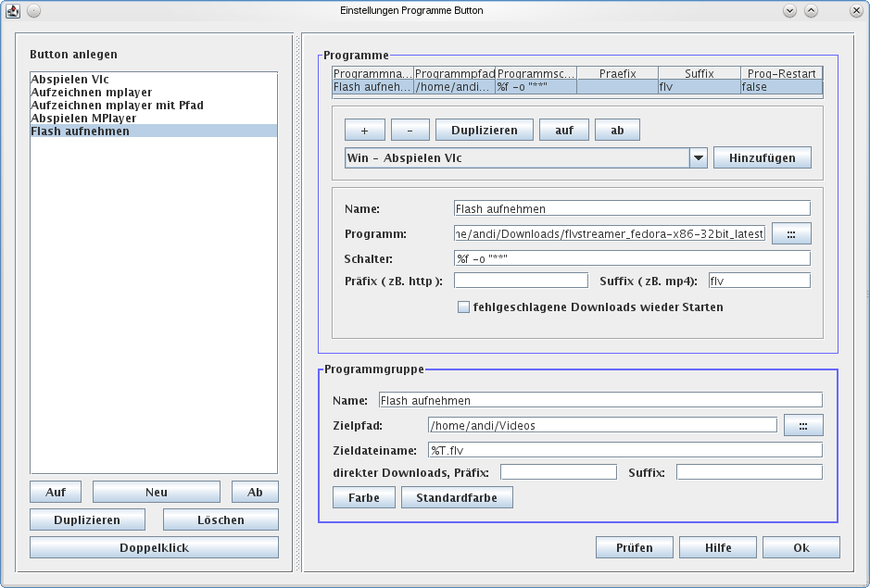Image resolution: width=870 pixels, height=588 pixels.
Task: Move program down with ab button
Action: tap(617, 130)
